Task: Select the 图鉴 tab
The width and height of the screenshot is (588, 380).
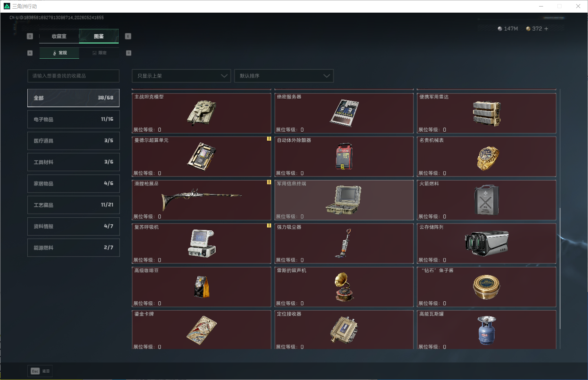Action: (x=99, y=36)
